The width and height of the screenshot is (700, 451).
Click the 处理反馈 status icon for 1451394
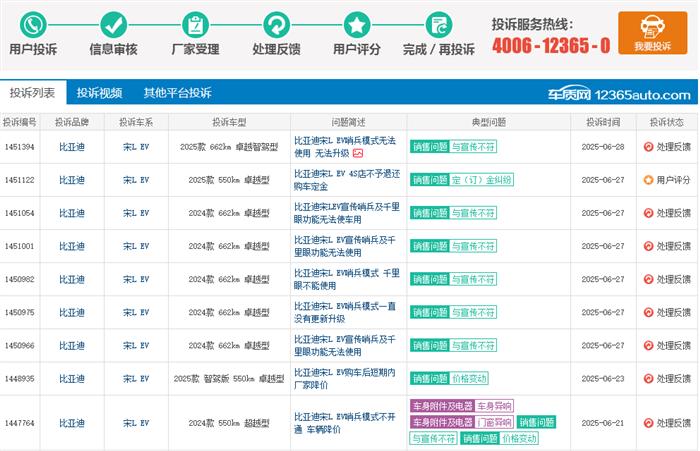(648, 146)
